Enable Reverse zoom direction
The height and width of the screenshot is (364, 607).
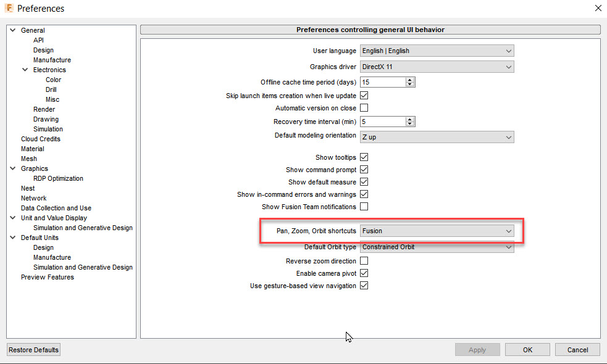[364, 260]
